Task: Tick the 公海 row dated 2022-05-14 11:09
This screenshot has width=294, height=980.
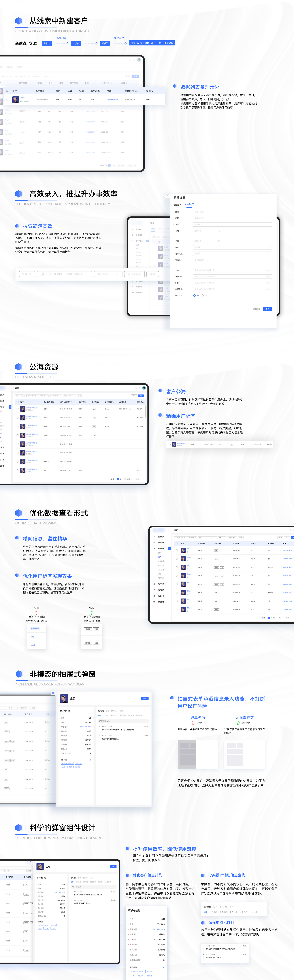Action: [x=17, y=453]
